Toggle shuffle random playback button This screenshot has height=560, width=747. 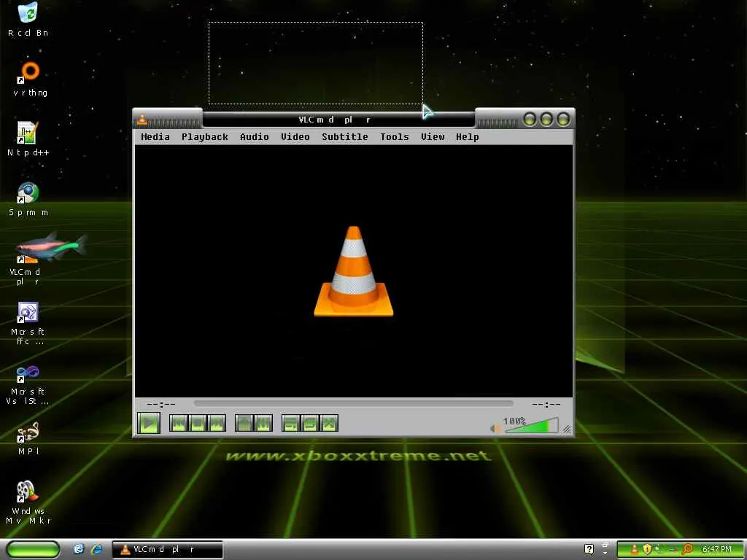coord(329,423)
